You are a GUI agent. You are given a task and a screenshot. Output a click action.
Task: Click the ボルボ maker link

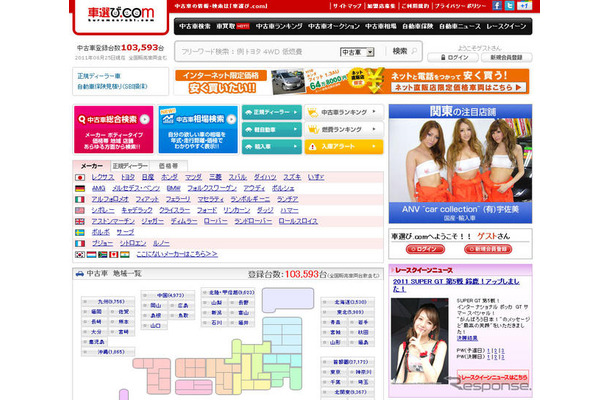[x=100, y=232]
